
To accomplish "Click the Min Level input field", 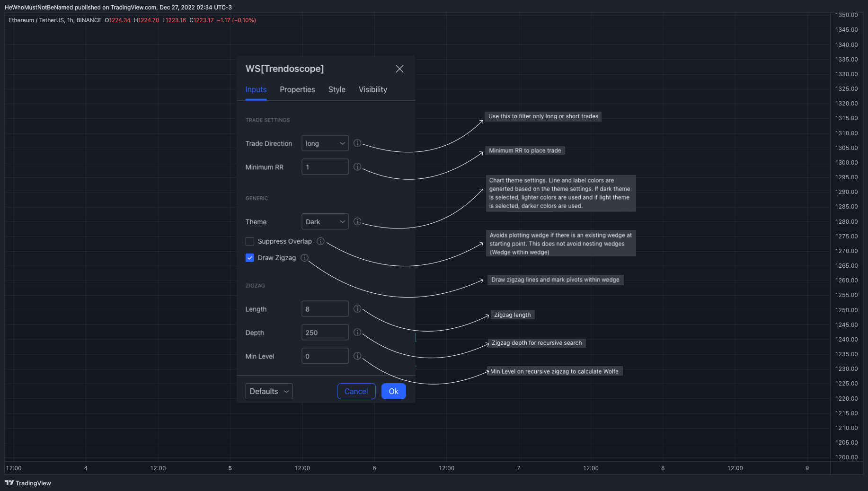I will [x=325, y=356].
